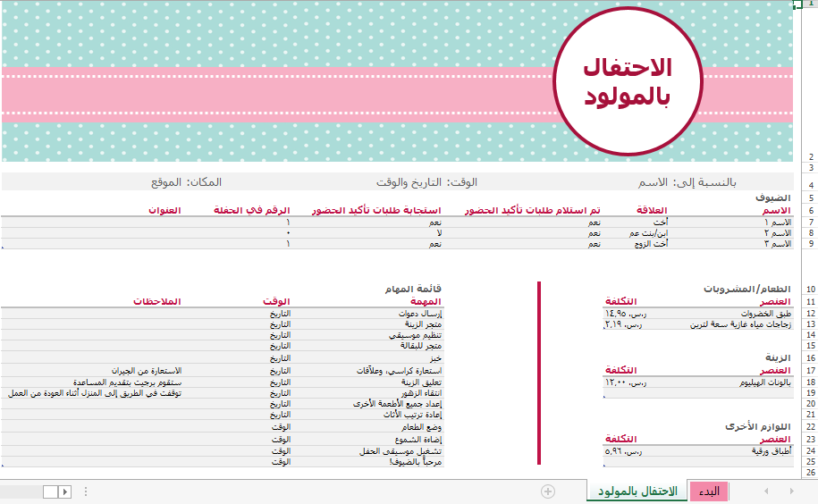Click the انتقاء الزهور task cell
818x504 pixels.
422,393
